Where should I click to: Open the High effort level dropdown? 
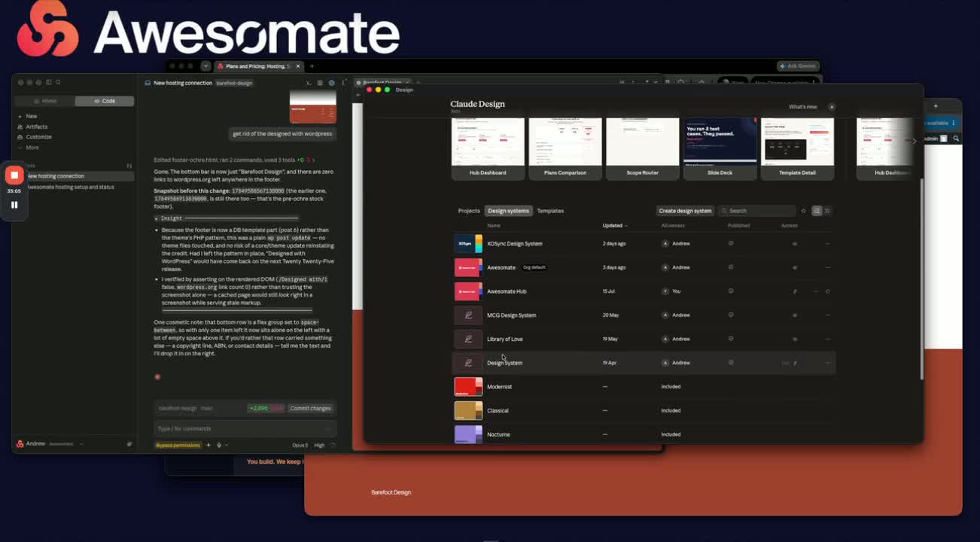tap(320, 445)
